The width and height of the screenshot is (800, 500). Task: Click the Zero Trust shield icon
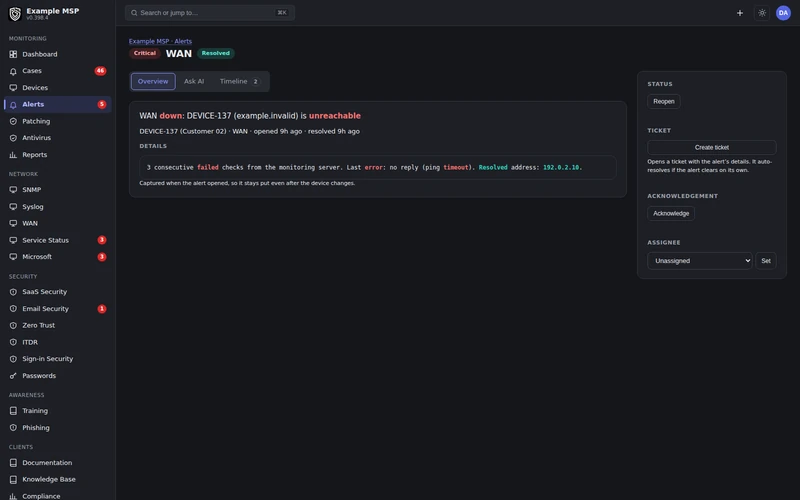pyautogui.click(x=13, y=326)
